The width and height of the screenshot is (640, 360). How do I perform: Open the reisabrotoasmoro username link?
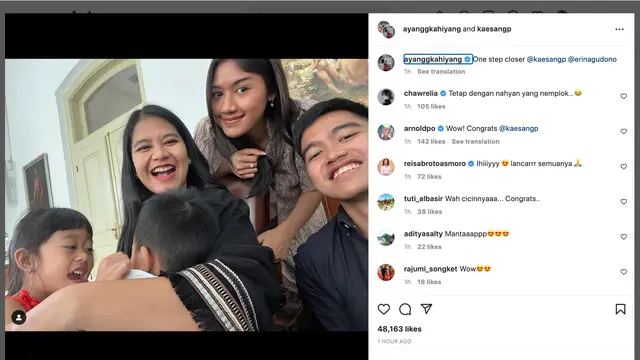click(x=435, y=164)
